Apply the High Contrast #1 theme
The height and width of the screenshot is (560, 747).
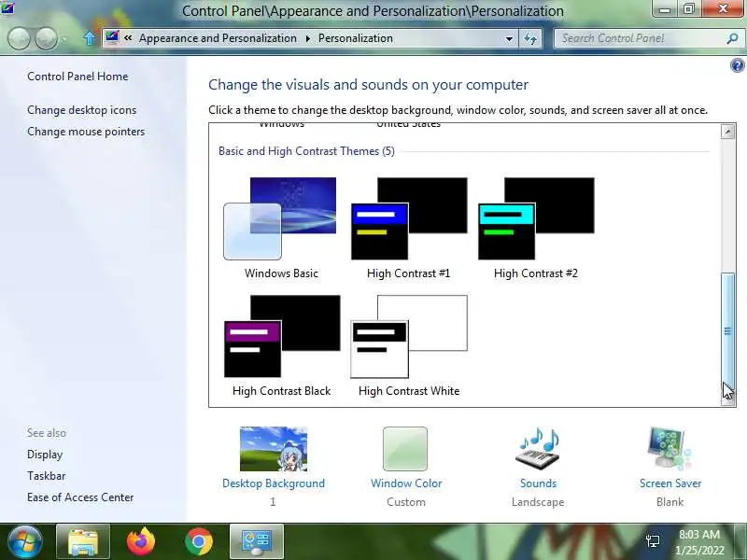coord(409,218)
